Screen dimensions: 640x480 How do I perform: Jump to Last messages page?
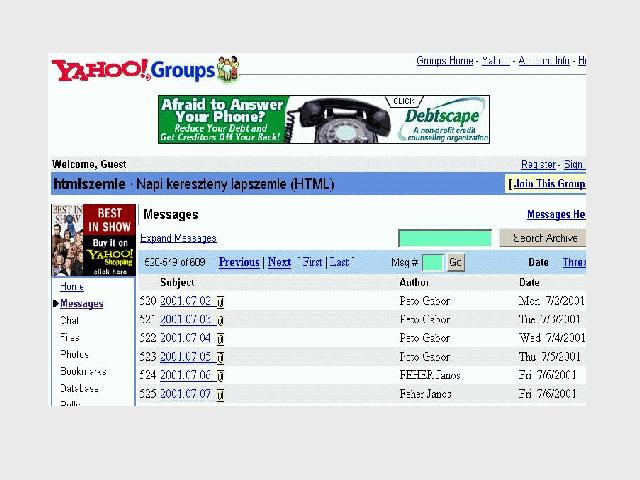point(339,262)
